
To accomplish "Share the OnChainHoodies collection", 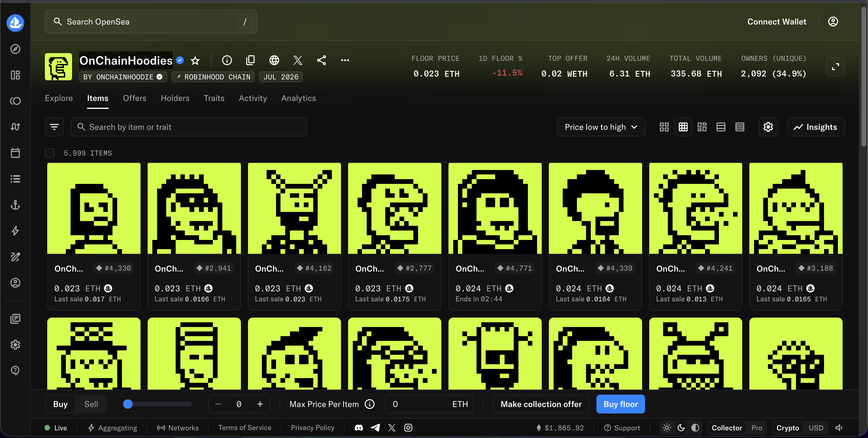I will pyautogui.click(x=322, y=60).
